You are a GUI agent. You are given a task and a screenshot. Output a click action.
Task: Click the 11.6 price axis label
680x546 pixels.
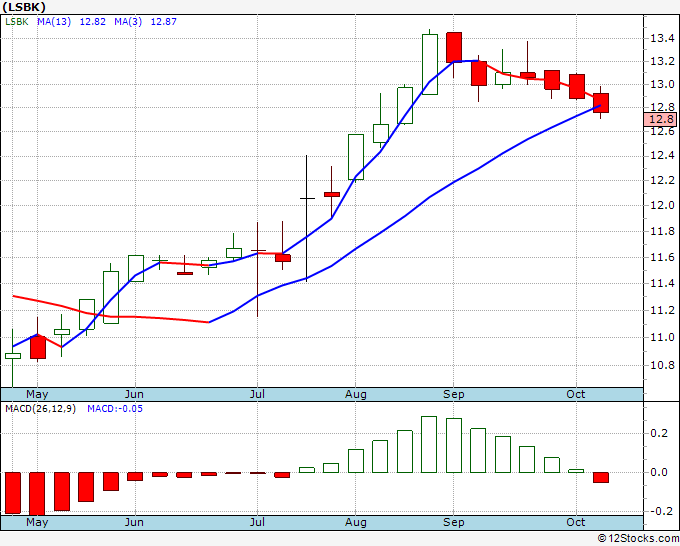click(x=662, y=257)
